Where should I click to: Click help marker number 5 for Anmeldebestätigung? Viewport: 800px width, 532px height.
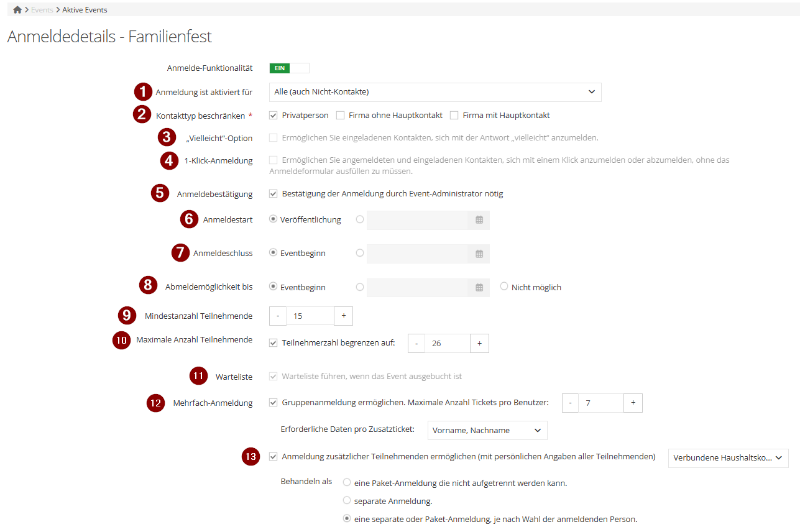point(160,193)
